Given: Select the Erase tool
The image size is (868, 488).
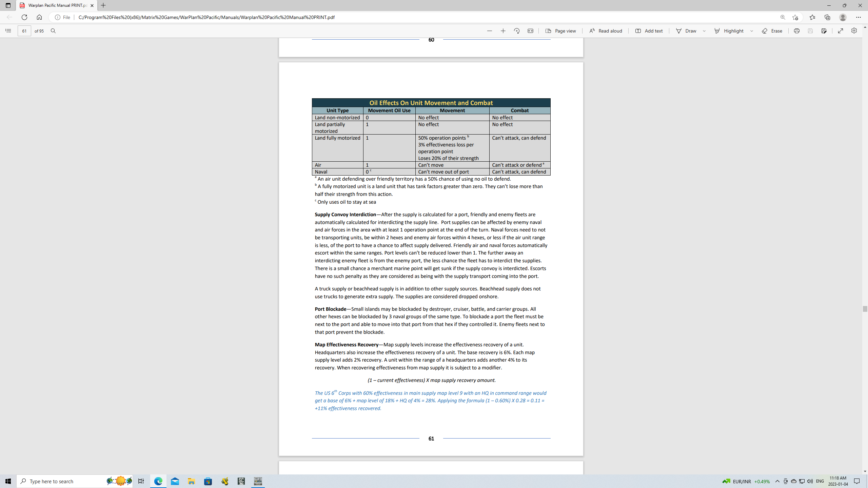Looking at the screenshot, I should click(x=772, y=31).
